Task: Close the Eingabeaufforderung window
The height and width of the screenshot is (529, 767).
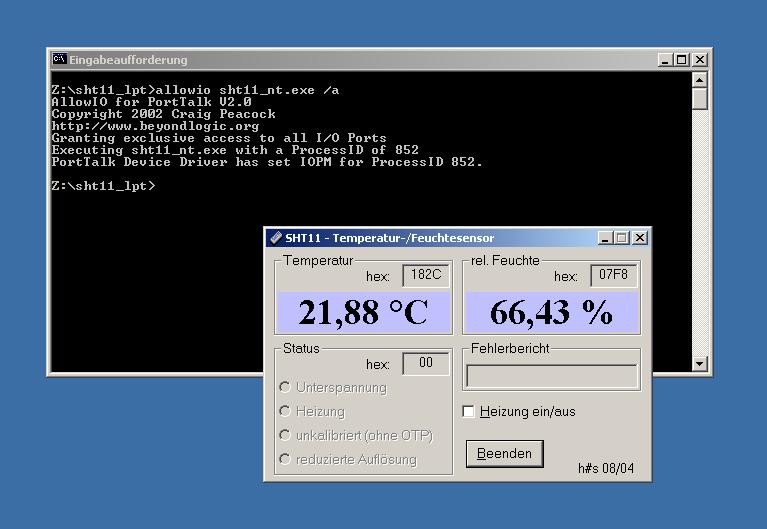Action: (700, 60)
